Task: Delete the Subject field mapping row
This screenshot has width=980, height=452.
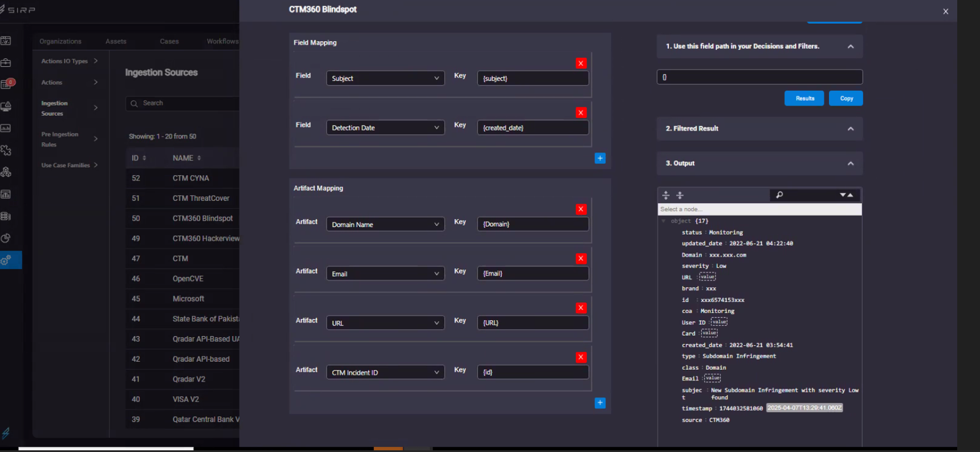Action: coord(581,63)
